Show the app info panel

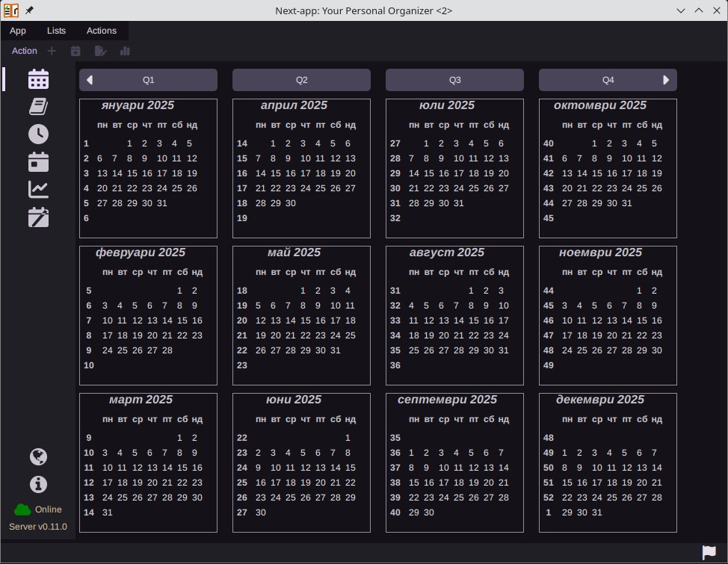pyautogui.click(x=38, y=484)
